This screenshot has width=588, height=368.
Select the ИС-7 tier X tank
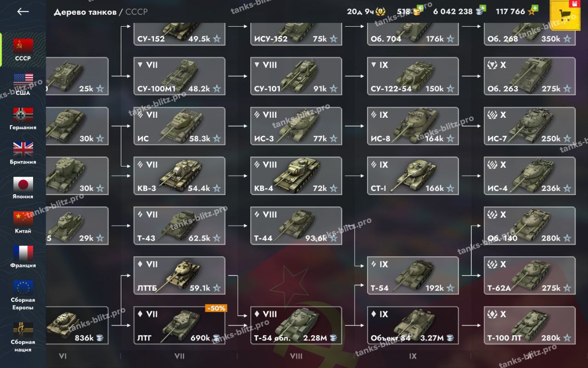[x=530, y=126]
